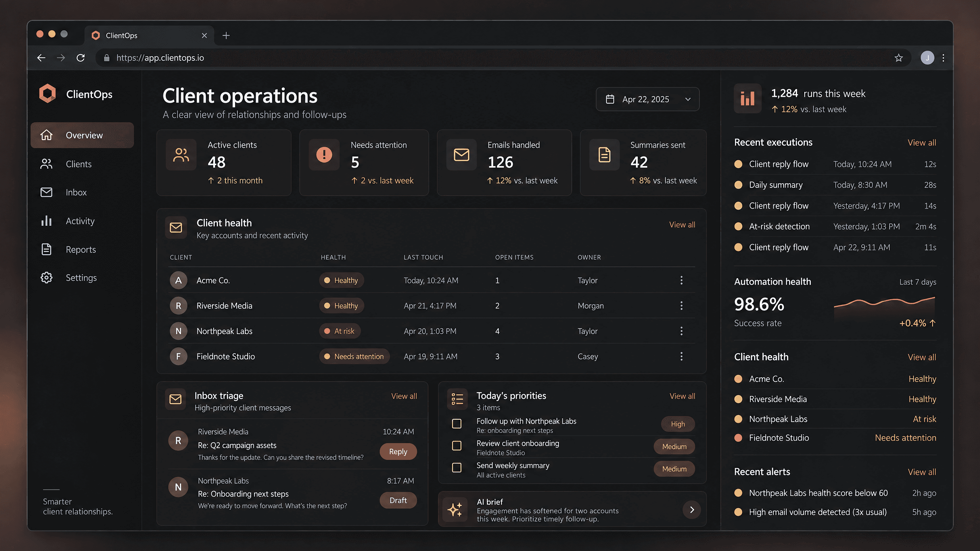Screen dimensions: 980x551
Task: Click the Today's priorities list icon
Action: coord(457,399)
